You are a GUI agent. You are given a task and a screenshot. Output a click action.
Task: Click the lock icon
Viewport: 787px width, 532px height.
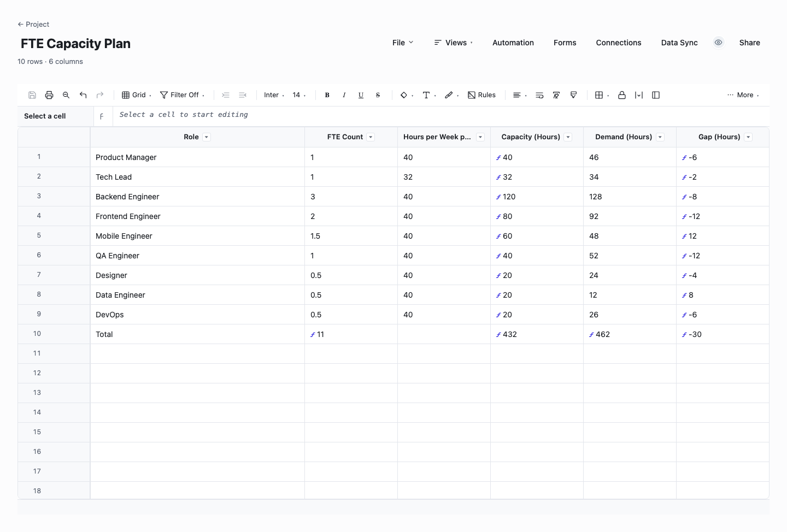pyautogui.click(x=622, y=95)
